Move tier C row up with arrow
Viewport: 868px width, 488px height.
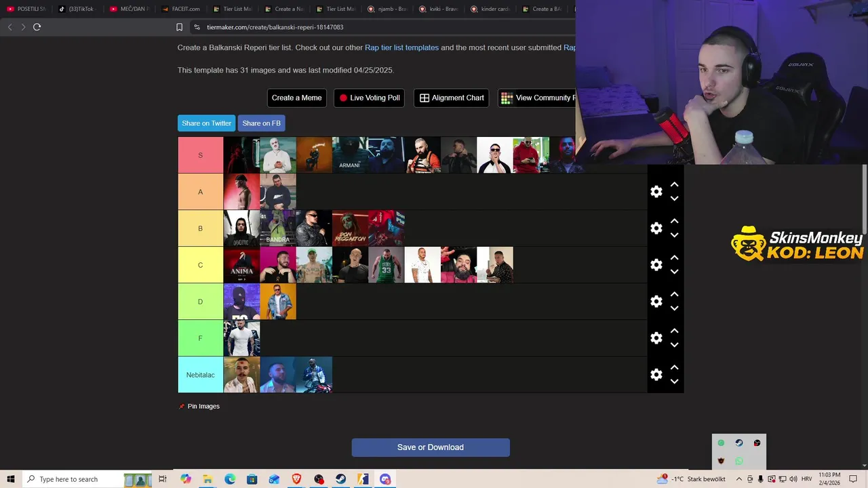pyautogui.click(x=674, y=258)
